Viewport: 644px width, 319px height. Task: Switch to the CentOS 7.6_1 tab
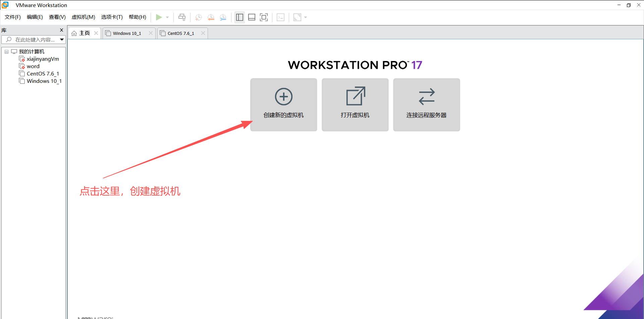181,33
